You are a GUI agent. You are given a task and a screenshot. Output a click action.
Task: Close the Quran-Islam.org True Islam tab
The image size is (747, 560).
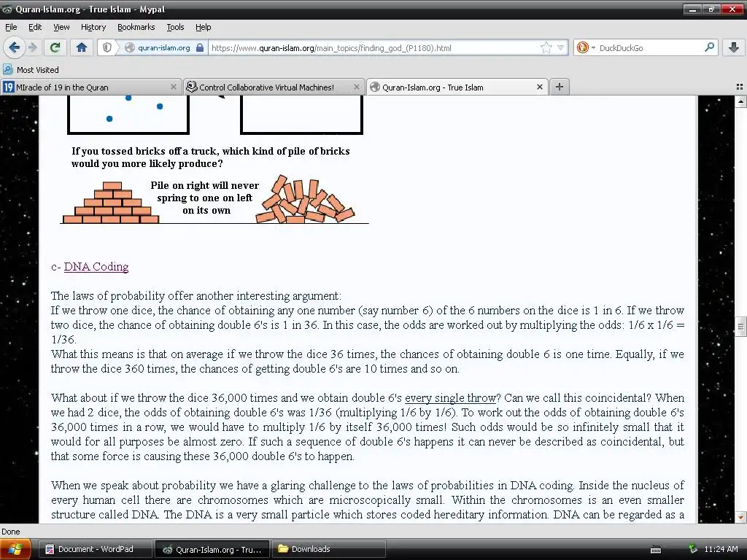click(x=540, y=87)
